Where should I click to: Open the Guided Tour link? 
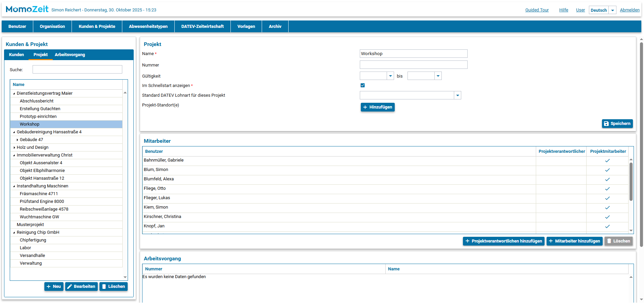(x=537, y=10)
